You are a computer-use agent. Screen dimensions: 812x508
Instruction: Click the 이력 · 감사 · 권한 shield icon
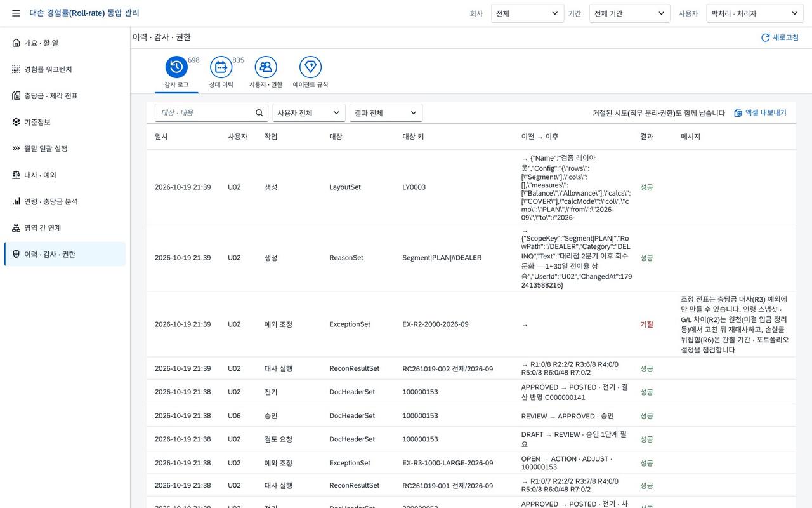[16, 254]
